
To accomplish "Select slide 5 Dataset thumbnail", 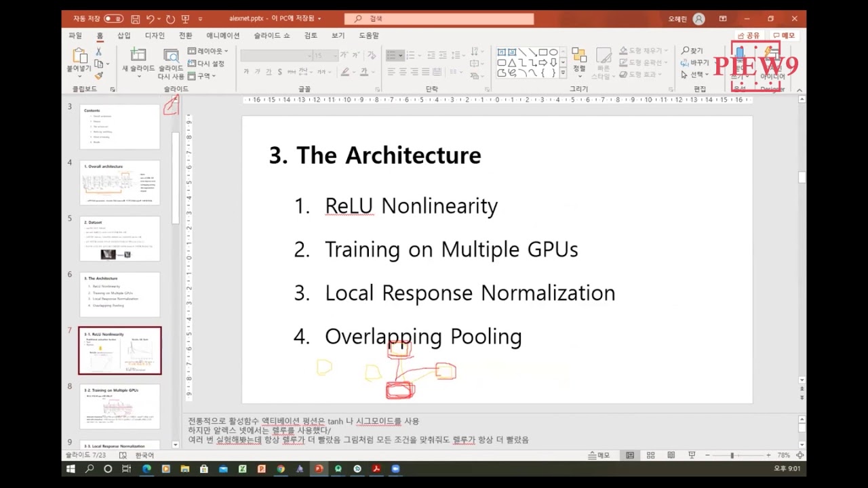I will (x=120, y=239).
